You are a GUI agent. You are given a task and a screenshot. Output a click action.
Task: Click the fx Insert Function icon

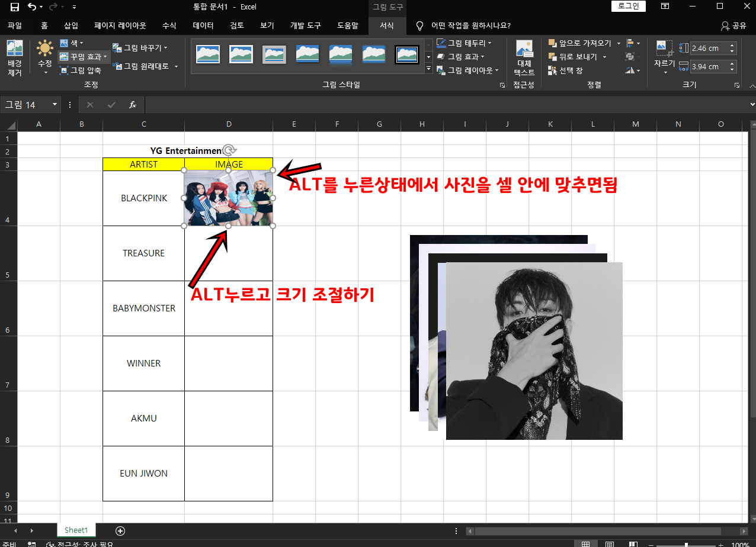pos(133,105)
